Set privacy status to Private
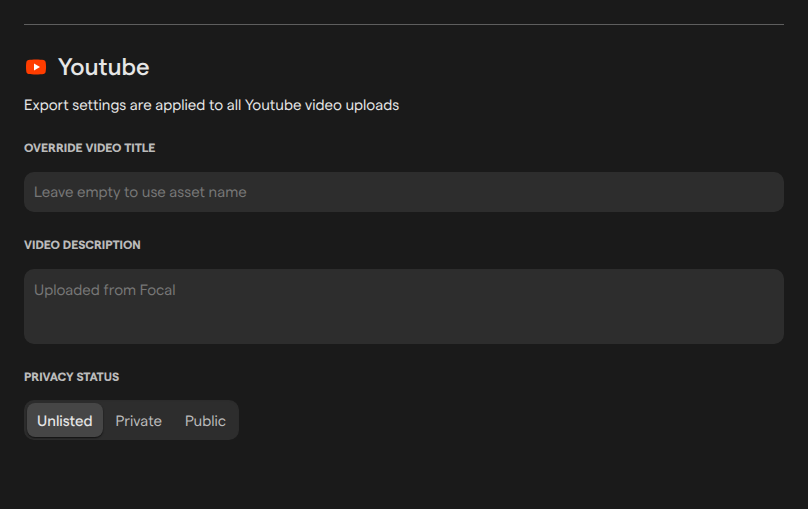 point(139,420)
